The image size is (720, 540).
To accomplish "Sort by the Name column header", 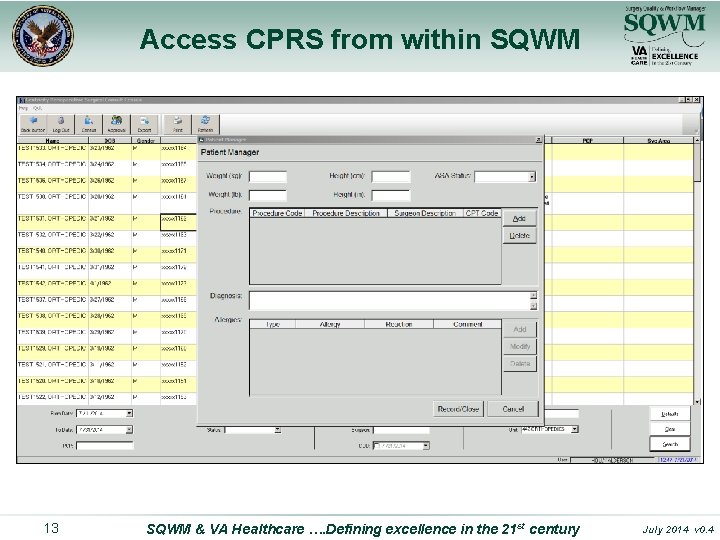I will click(52, 141).
